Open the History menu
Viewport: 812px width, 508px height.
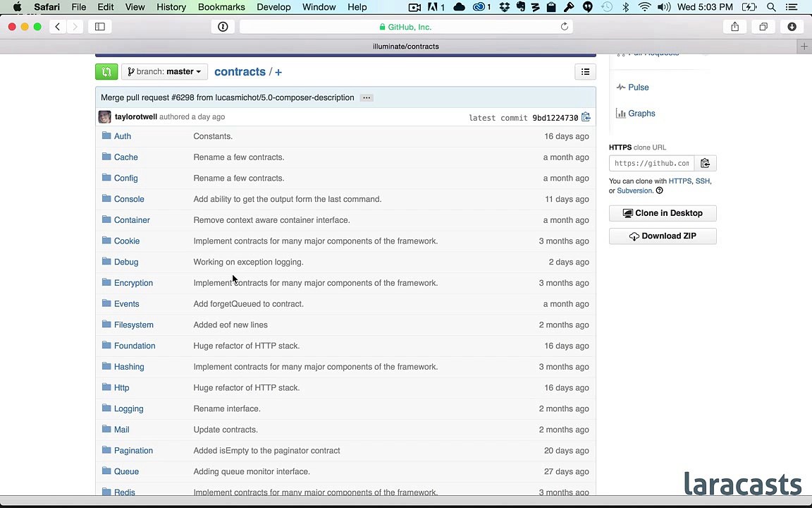click(x=171, y=7)
